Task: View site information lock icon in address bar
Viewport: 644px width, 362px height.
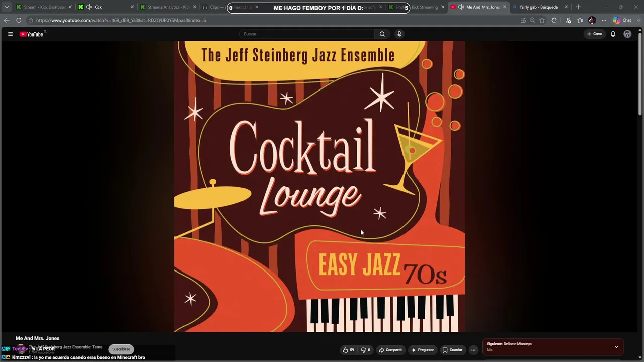Action: [31, 20]
